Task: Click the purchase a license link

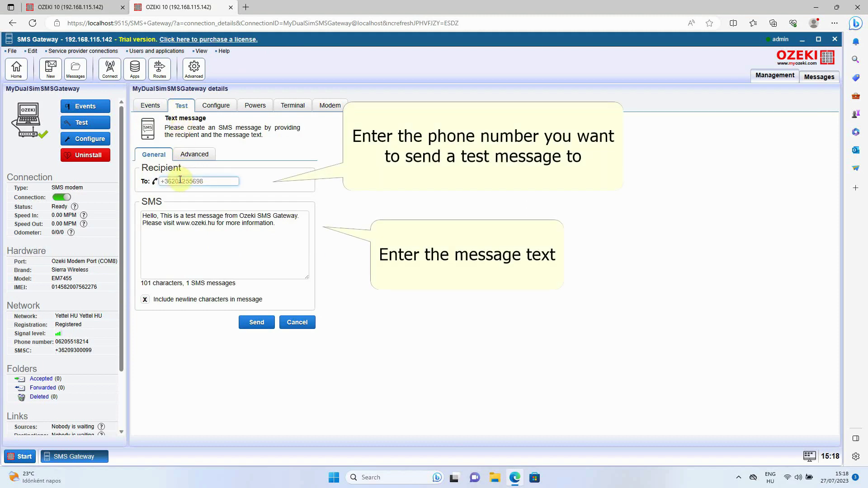Action: tap(208, 39)
